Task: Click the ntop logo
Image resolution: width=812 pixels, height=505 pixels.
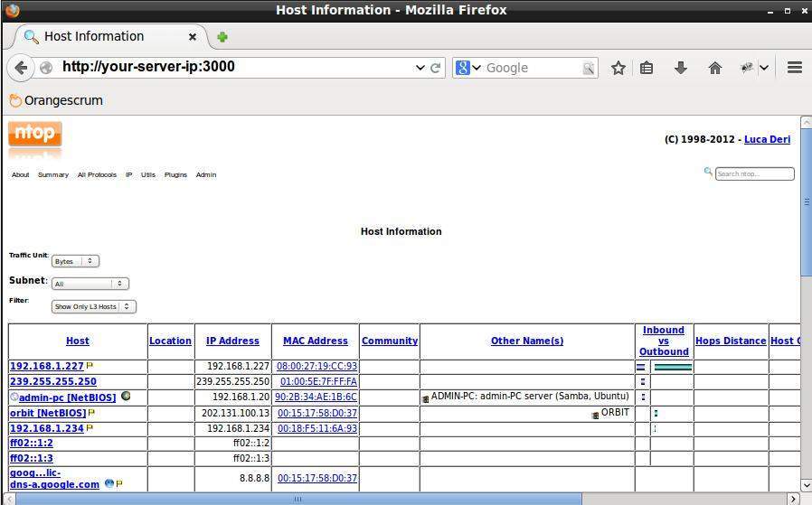Action: tap(34, 134)
